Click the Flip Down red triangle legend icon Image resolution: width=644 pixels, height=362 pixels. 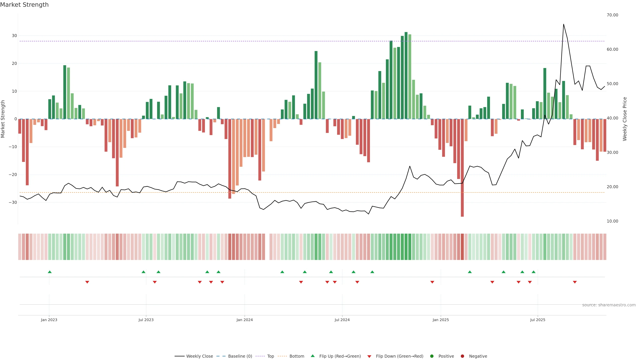click(x=369, y=356)
